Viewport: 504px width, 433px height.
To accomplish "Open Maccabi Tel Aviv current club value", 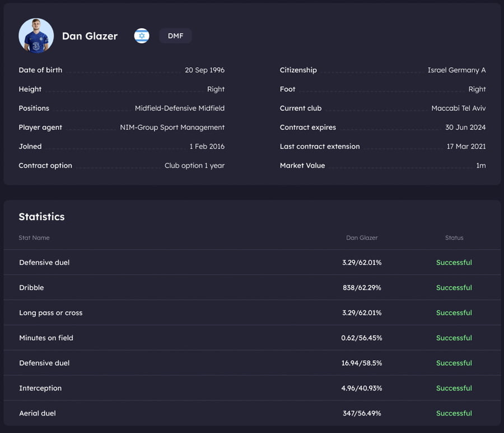I will tap(458, 108).
